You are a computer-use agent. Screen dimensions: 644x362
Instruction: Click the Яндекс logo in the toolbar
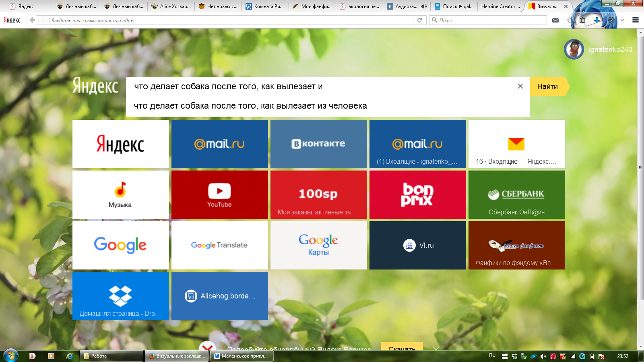click(x=12, y=20)
